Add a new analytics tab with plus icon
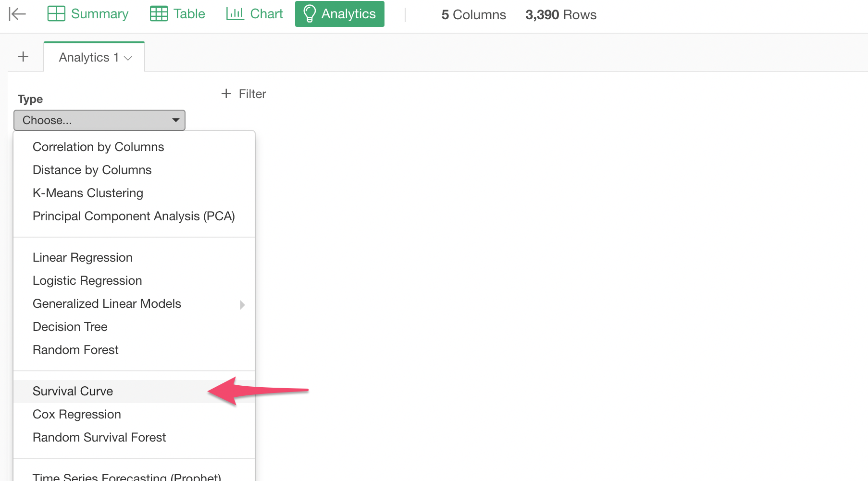 click(x=23, y=57)
